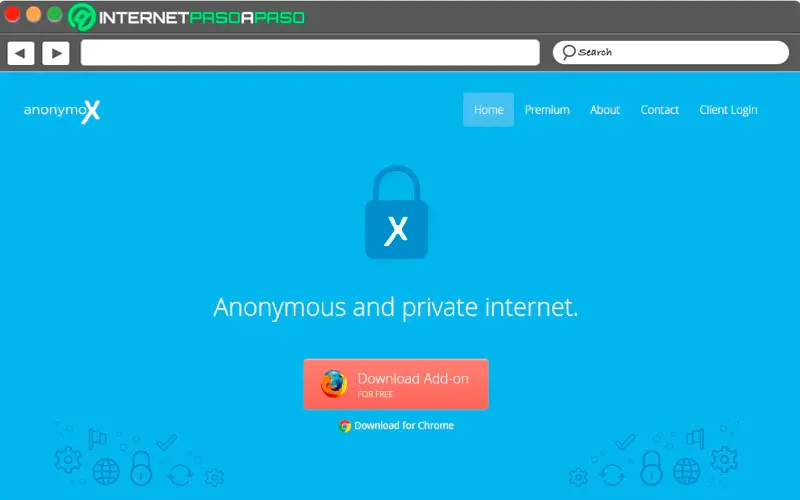Click the red close window dot
800x500 pixels.
[x=12, y=14]
